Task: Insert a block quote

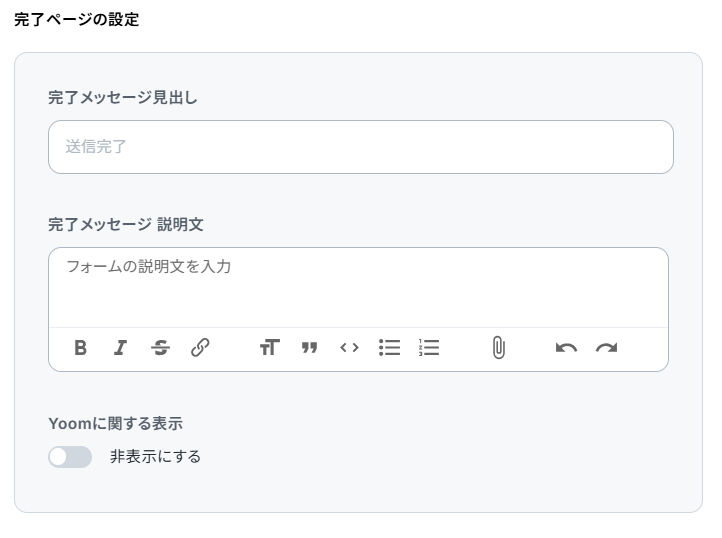Action: pyautogui.click(x=309, y=348)
